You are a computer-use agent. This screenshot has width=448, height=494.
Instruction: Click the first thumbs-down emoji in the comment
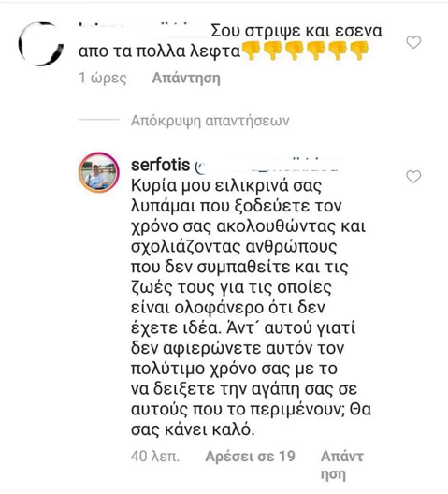click(252, 51)
